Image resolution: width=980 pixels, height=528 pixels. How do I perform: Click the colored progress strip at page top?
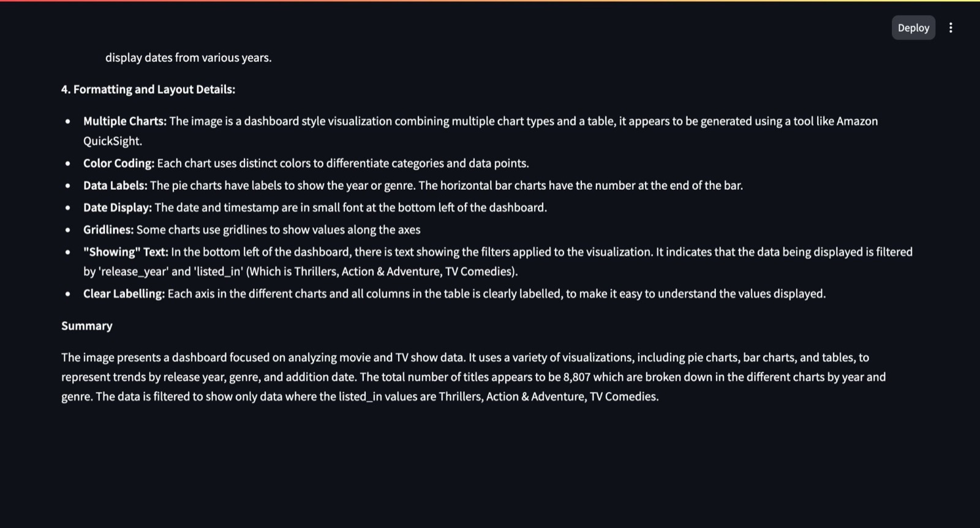click(490, 1)
